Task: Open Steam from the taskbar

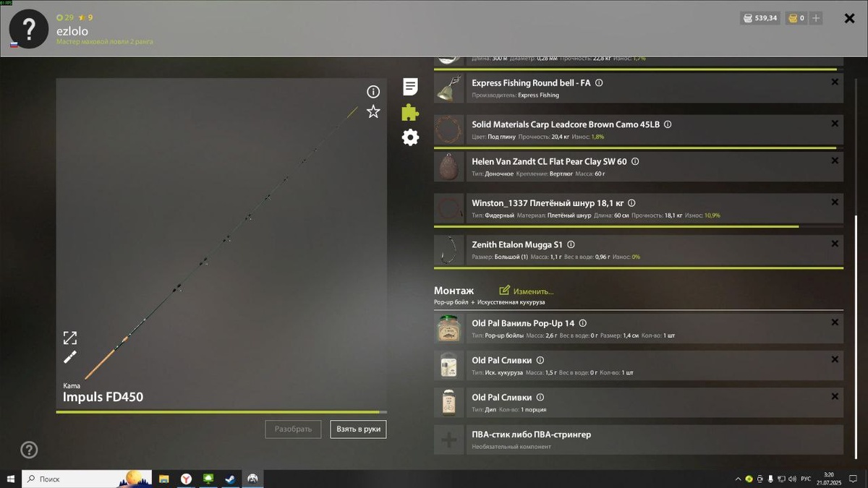Action: 230,479
